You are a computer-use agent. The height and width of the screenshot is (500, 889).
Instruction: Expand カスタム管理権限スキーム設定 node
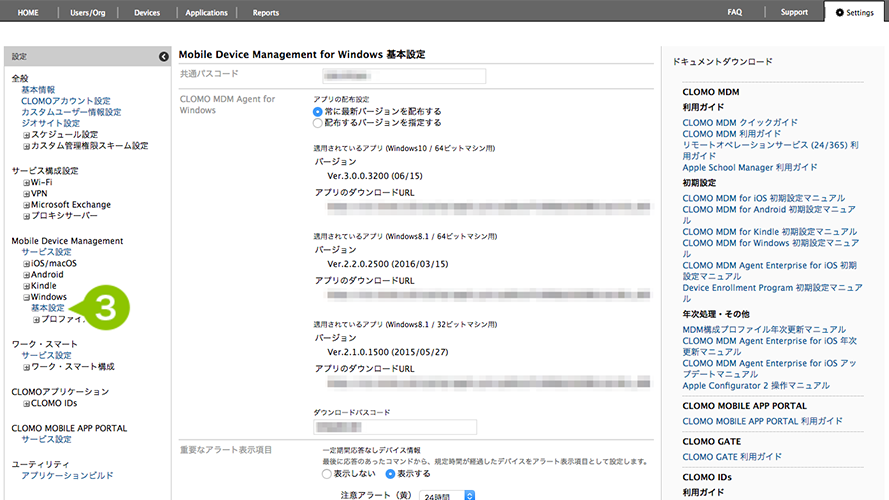click(x=26, y=146)
